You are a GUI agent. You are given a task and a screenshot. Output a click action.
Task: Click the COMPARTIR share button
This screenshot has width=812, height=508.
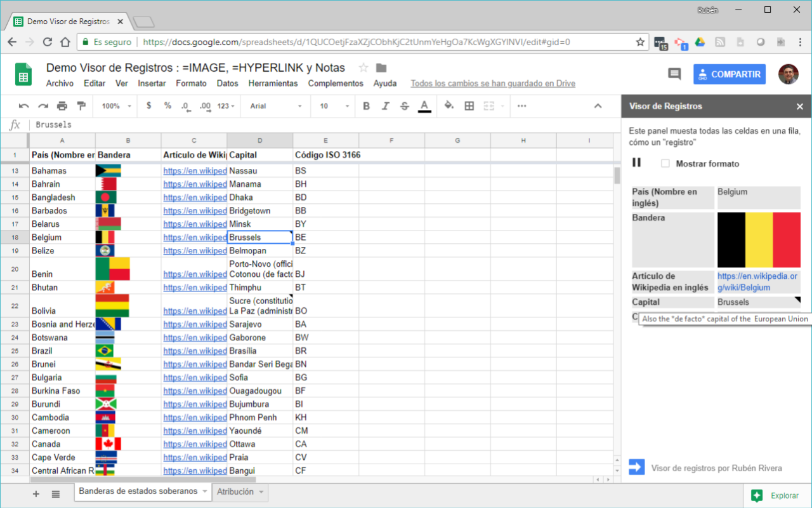(x=730, y=74)
